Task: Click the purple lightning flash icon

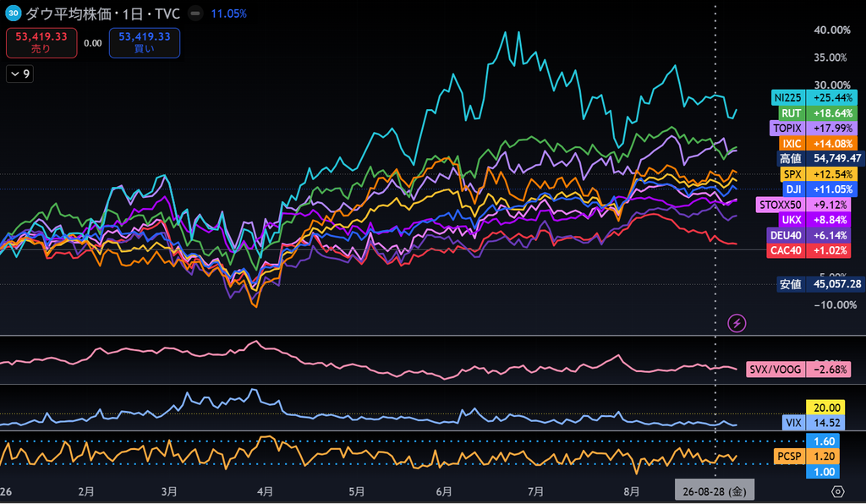Action: (737, 323)
